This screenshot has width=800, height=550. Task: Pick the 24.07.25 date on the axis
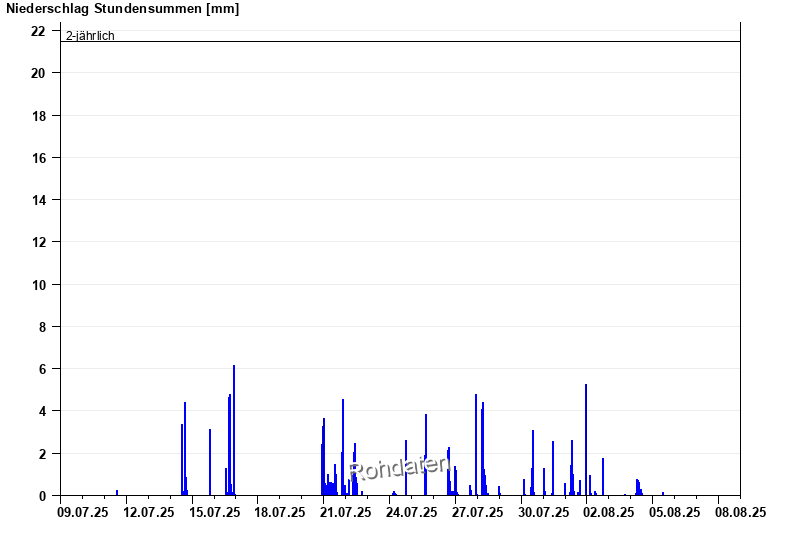tap(412, 512)
